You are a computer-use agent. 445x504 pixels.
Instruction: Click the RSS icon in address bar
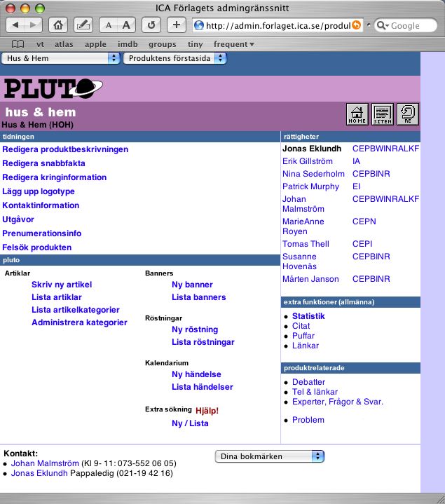coord(357,26)
